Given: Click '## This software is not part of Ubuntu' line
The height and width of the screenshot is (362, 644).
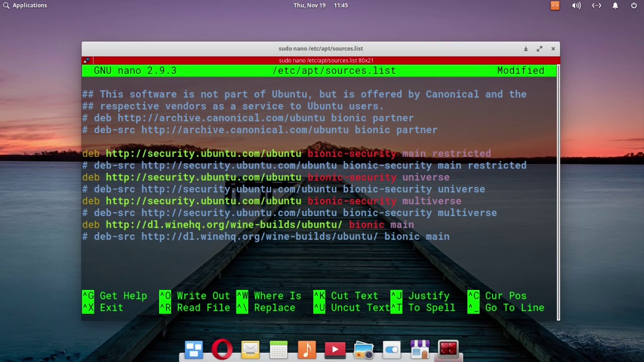Looking at the screenshot, I should (x=304, y=95).
